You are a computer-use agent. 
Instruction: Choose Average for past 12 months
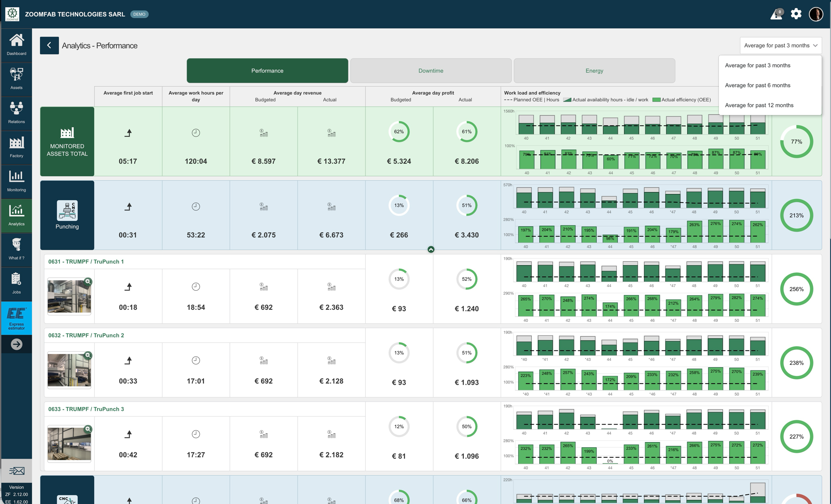tap(759, 105)
